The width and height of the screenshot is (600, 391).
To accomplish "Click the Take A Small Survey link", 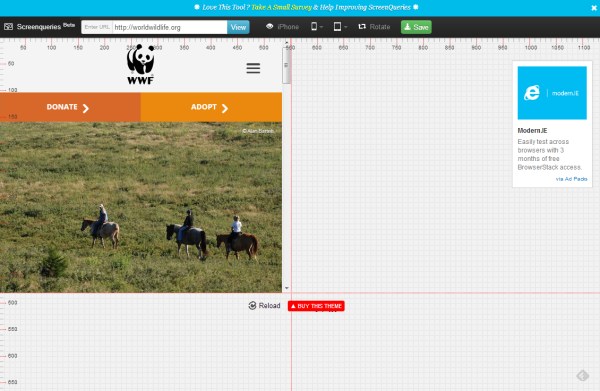I will tap(281, 7).
